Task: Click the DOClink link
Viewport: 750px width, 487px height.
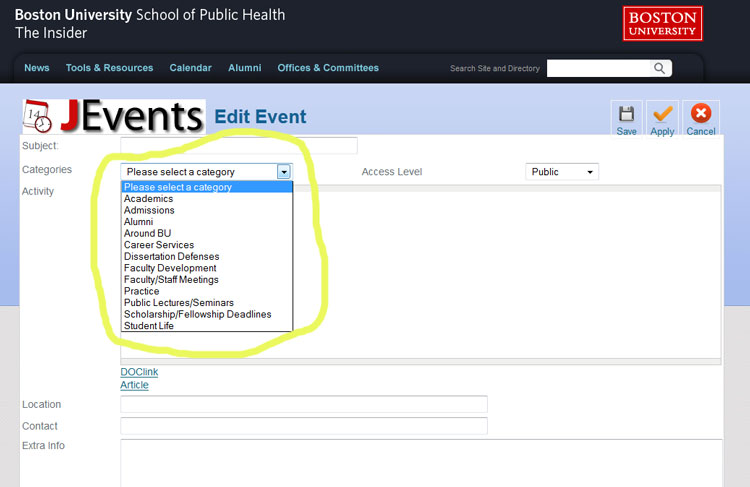Action: point(139,372)
